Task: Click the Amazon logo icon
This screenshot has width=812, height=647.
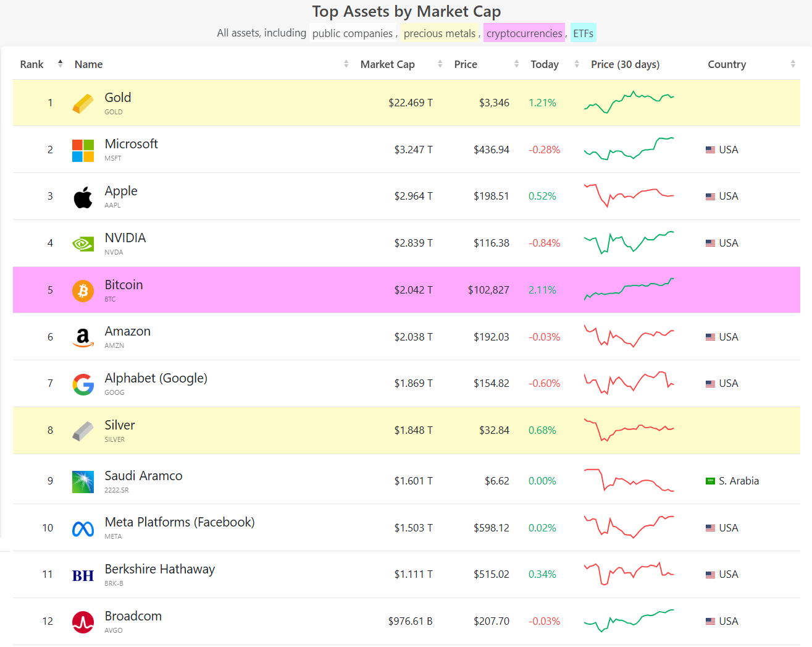Action: [83, 337]
